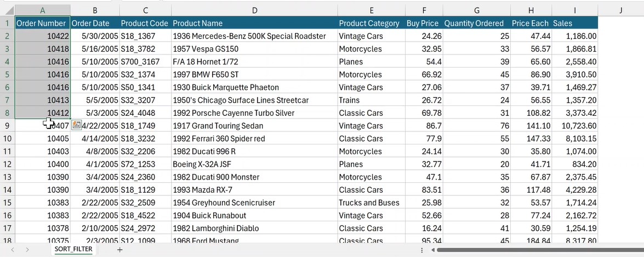Select column D header
The height and width of the screenshot is (257, 644).
pos(254,10)
